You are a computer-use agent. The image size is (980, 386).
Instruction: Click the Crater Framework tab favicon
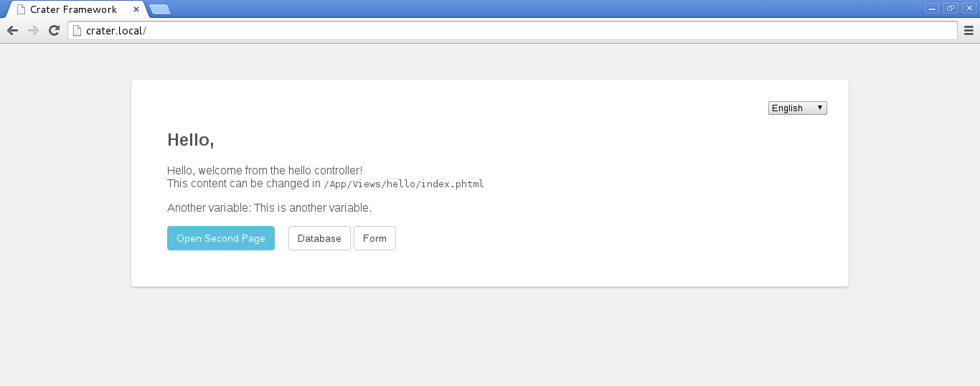pos(22,9)
